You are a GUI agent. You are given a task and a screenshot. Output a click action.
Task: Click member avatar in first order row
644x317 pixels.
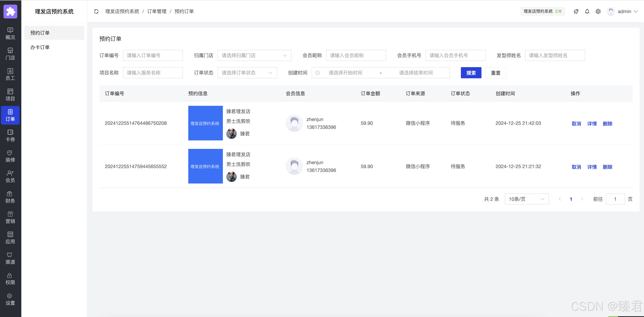(294, 123)
